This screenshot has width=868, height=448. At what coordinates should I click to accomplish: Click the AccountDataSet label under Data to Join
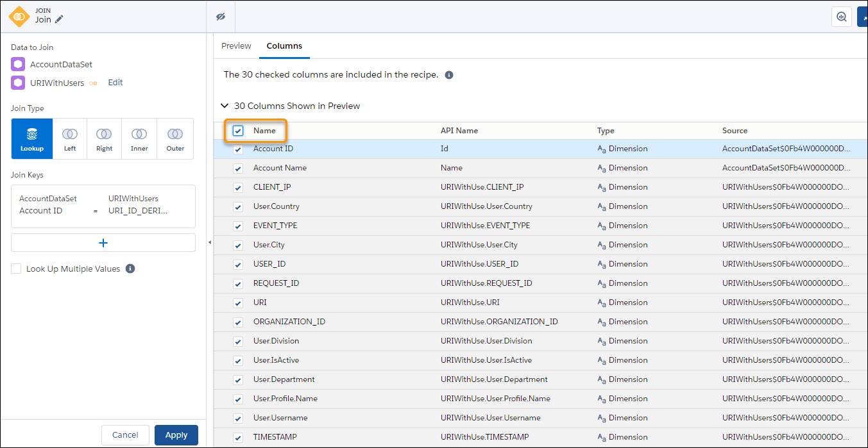point(61,65)
